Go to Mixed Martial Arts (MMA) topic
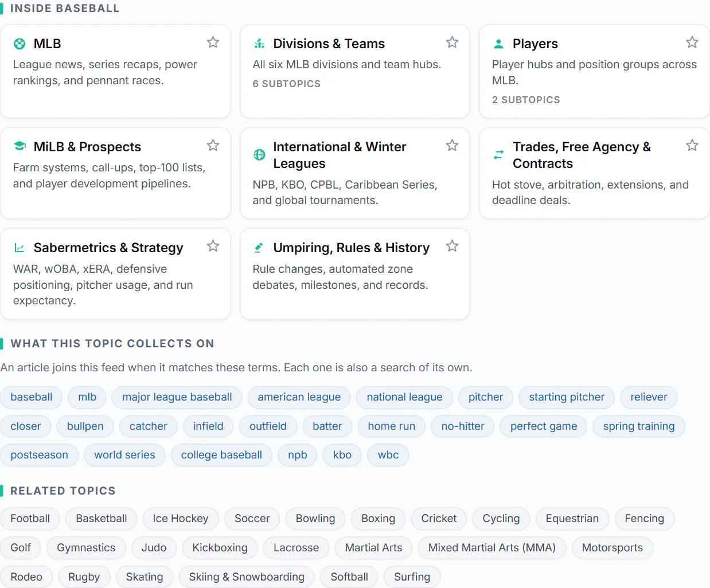 tap(492, 548)
